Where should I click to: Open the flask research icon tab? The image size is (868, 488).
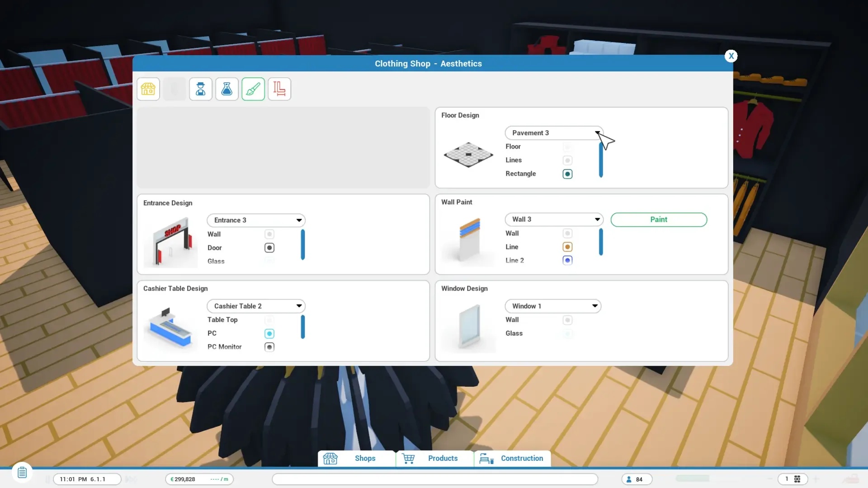pyautogui.click(x=227, y=89)
